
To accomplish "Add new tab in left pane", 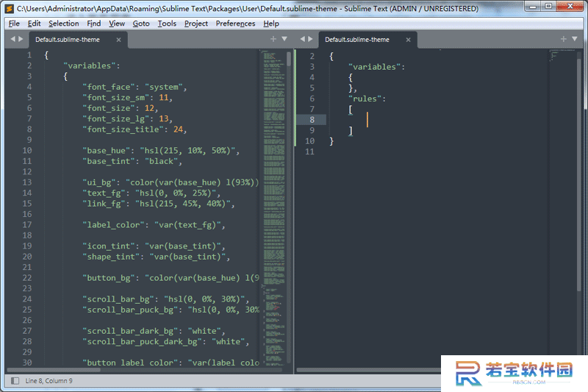I will (x=273, y=39).
